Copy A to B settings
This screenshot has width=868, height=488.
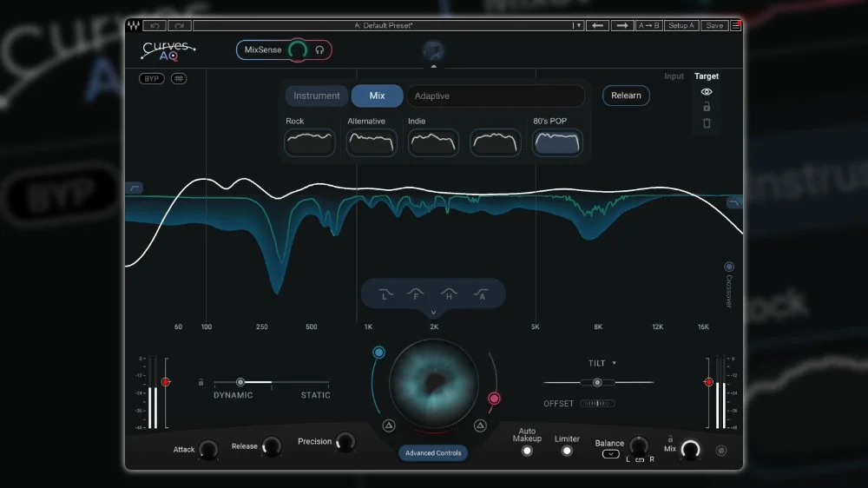click(x=648, y=25)
